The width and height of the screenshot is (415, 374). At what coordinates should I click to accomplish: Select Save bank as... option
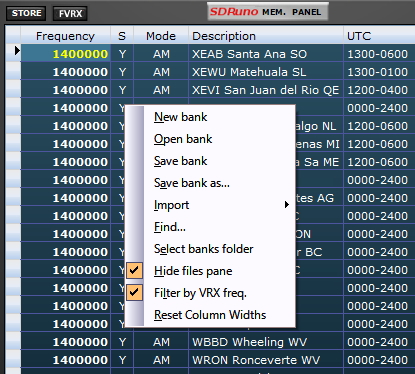click(x=210, y=183)
